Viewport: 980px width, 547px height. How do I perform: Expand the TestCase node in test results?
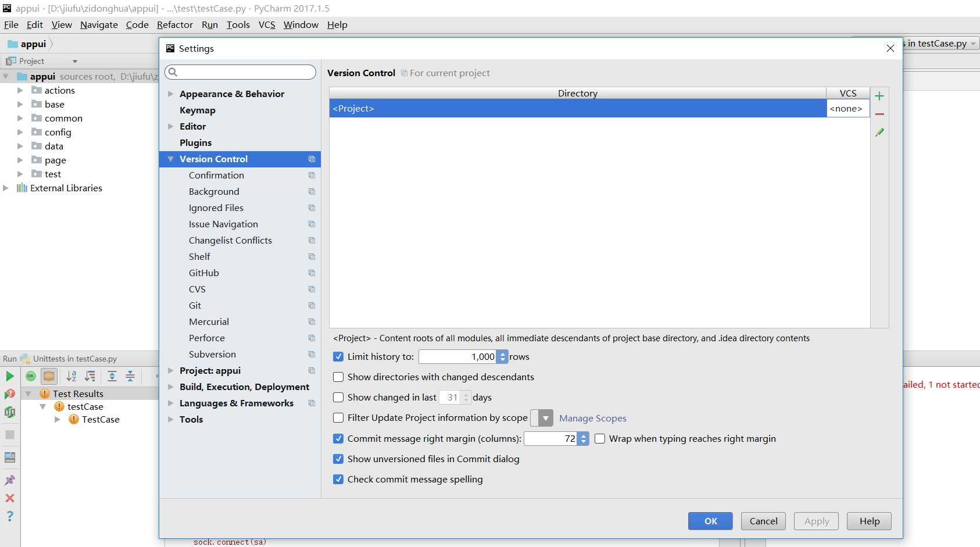(x=58, y=419)
